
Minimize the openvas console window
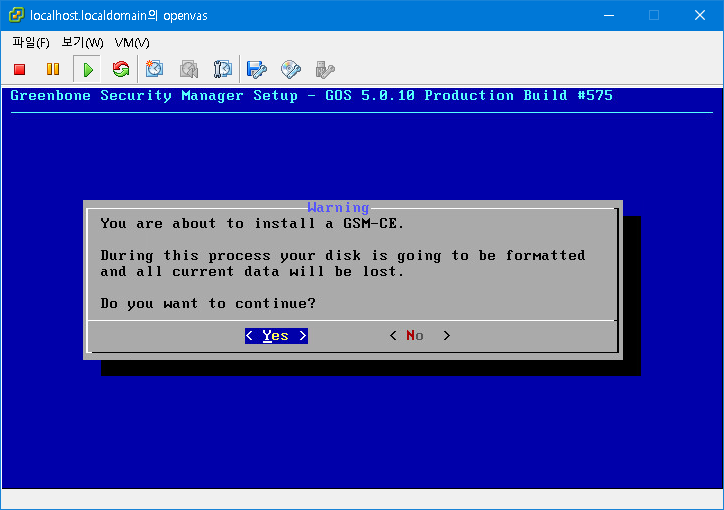click(609, 15)
